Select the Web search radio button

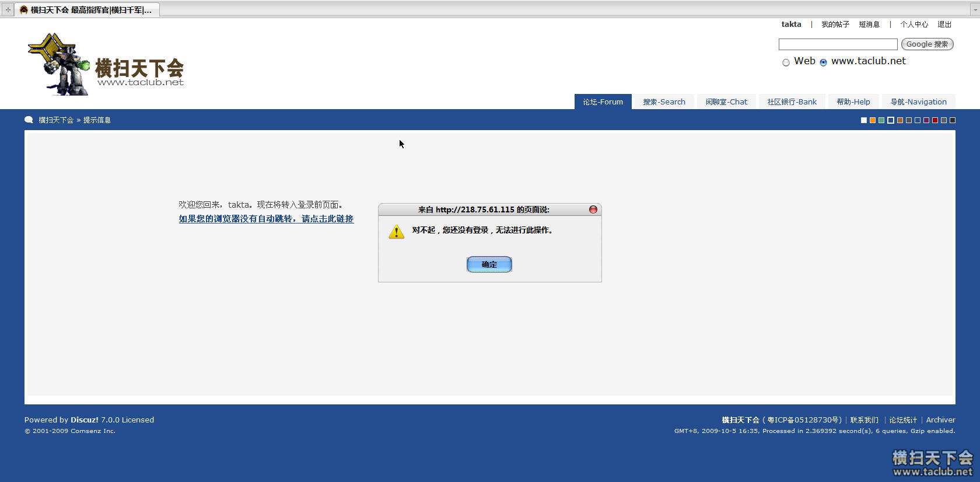click(786, 62)
